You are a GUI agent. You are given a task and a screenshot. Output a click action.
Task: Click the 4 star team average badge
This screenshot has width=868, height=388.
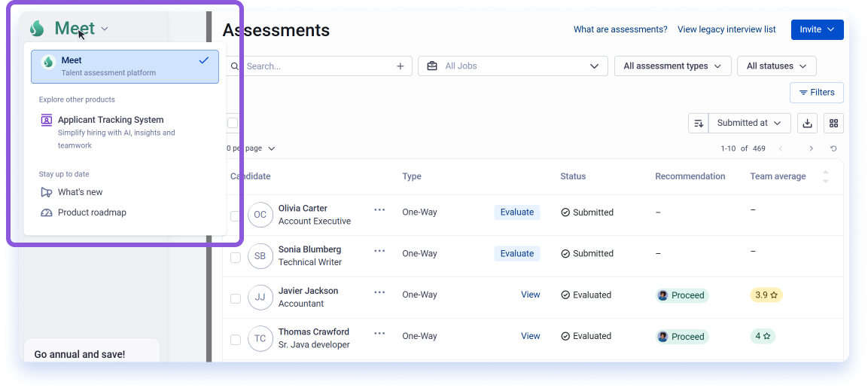point(763,336)
